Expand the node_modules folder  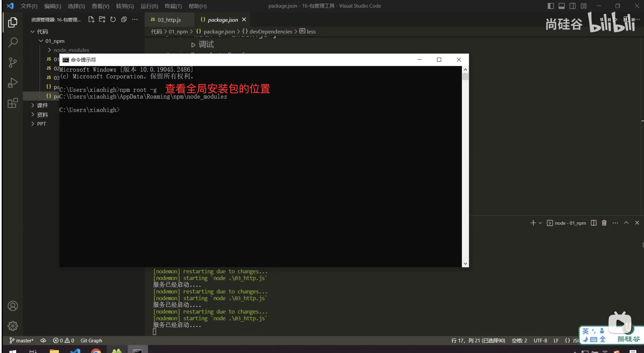pyautogui.click(x=71, y=50)
